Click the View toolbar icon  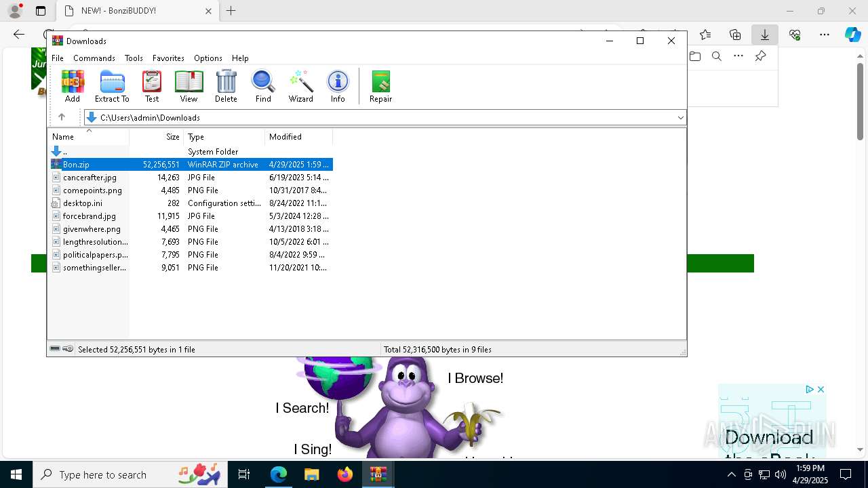[189, 86]
